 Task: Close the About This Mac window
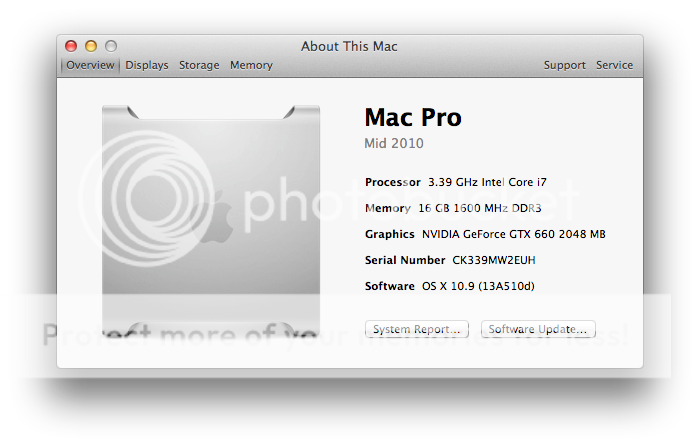[71, 46]
